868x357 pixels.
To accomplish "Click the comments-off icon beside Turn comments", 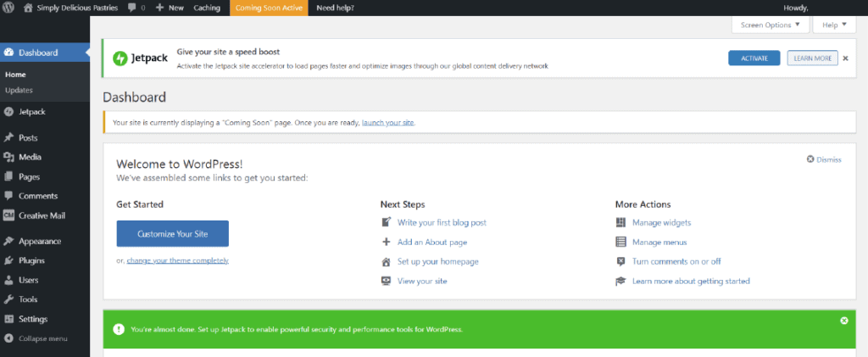I will 620,261.
